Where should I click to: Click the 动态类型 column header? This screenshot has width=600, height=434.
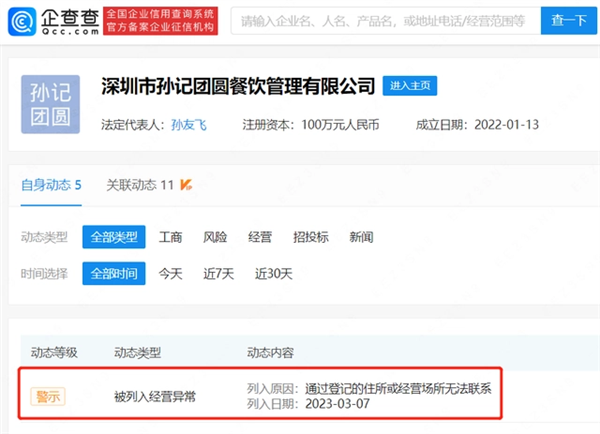pos(137,352)
